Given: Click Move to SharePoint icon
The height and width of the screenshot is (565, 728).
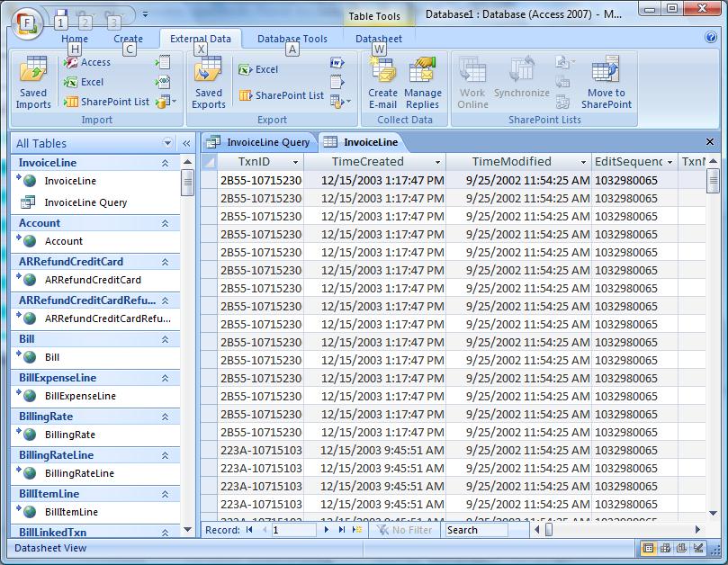Looking at the screenshot, I should pos(606,72).
